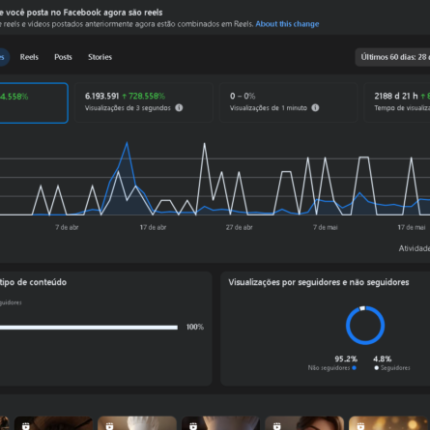Switch to the Reels tab
This screenshot has width=430, height=430.
click(x=29, y=57)
